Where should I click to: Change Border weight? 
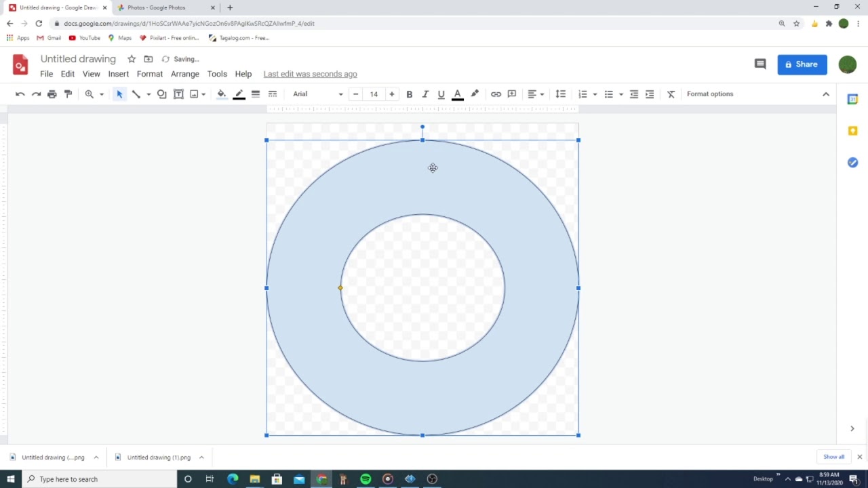pyautogui.click(x=256, y=94)
